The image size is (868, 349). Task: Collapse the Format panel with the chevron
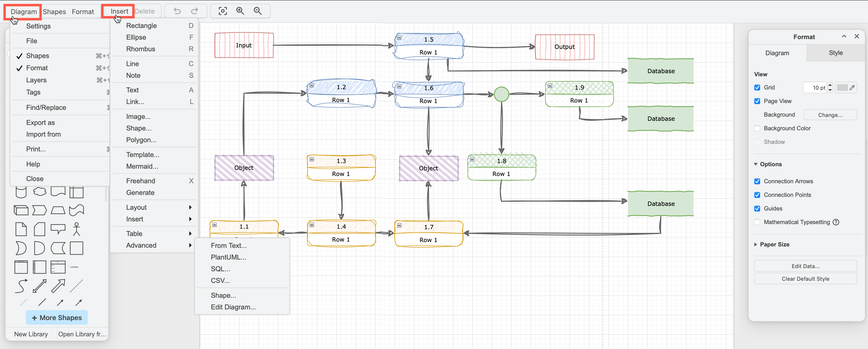point(844,36)
